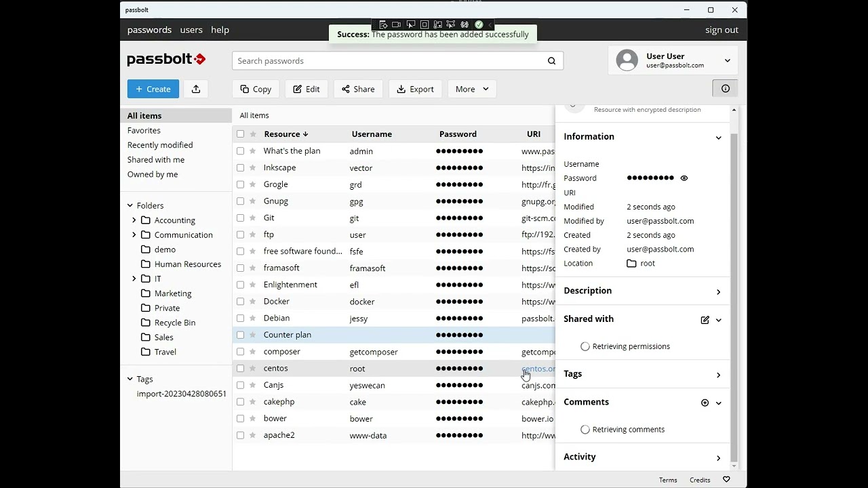Viewport: 868px width, 488px height.
Task: Open the passwords menu item
Action: click(x=149, y=30)
